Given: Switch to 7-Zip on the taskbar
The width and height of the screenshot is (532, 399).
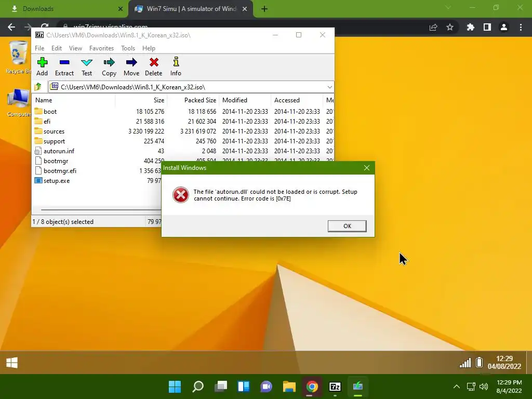Looking at the screenshot, I should pyautogui.click(x=335, y=387).
